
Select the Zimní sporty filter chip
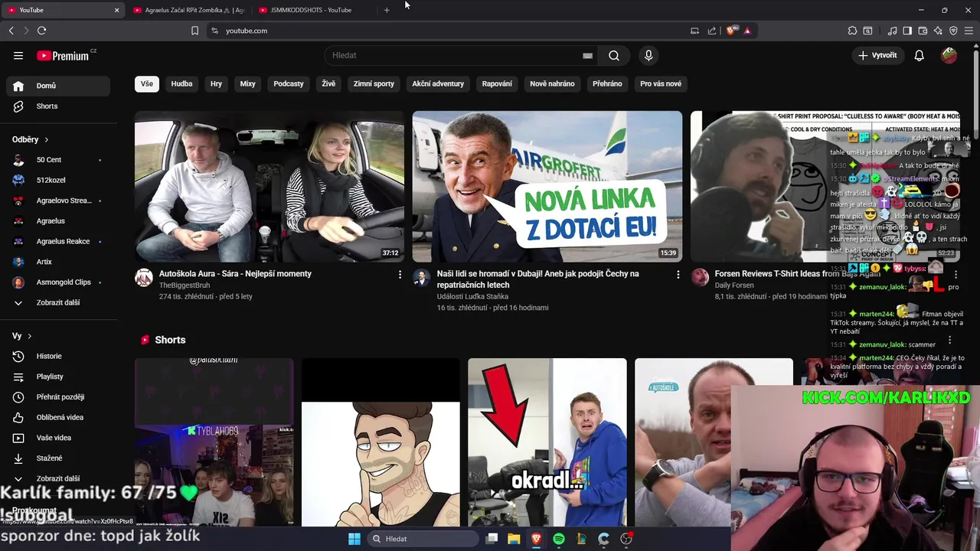point(374,83)
